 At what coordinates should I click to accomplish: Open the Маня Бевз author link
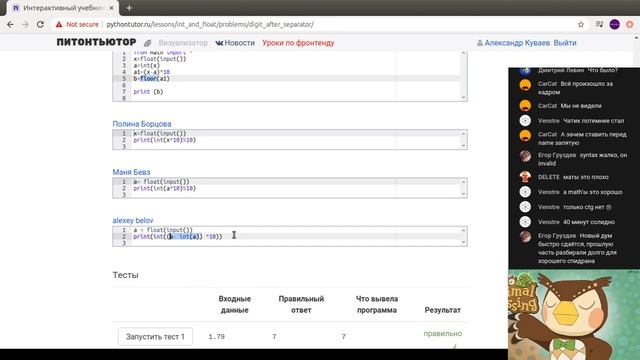click(x=131, y=172)
